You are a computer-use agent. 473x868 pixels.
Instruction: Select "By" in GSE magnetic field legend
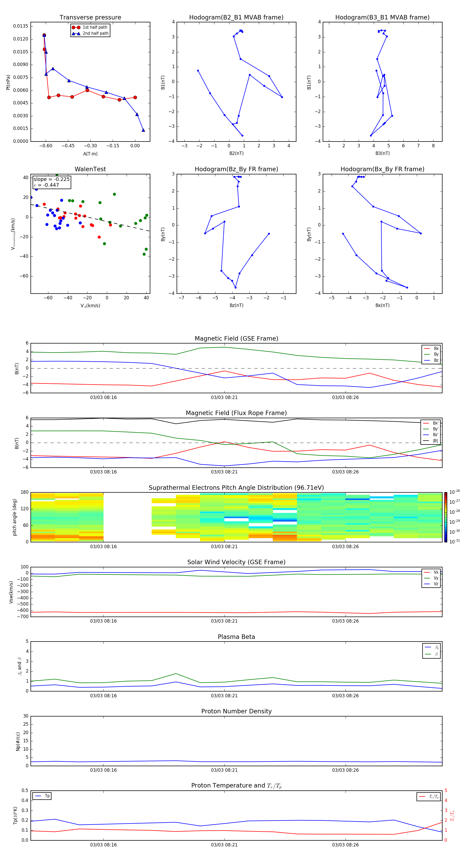[431, 354]
